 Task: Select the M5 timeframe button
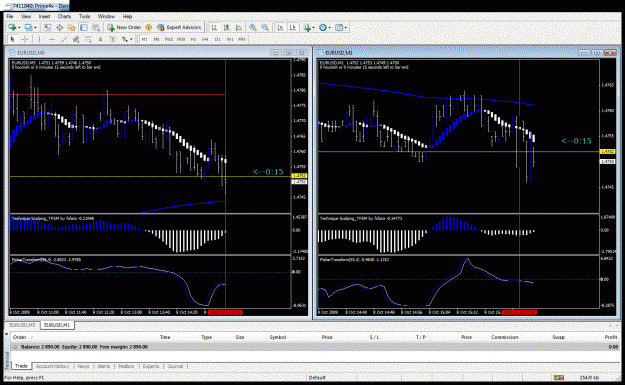156,39
